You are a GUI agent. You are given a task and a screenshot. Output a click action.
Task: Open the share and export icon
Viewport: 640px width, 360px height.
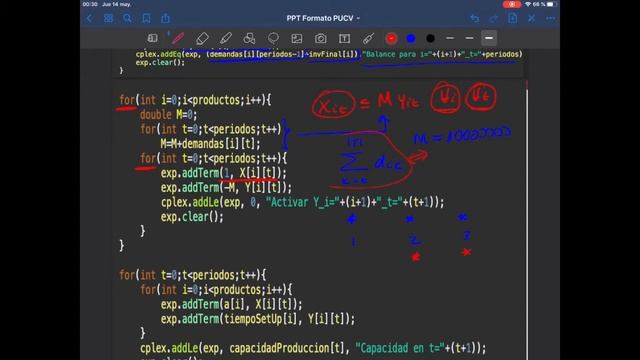(165, 18)
